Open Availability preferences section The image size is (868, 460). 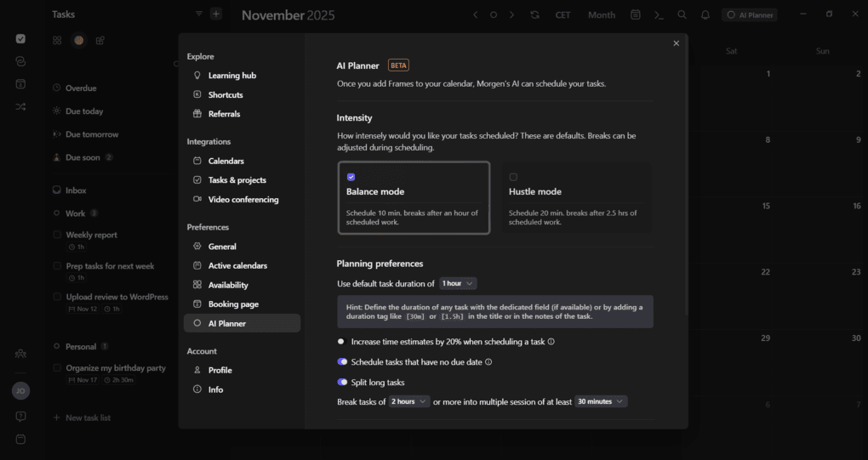pyautogui.click(x=228, y=285)
